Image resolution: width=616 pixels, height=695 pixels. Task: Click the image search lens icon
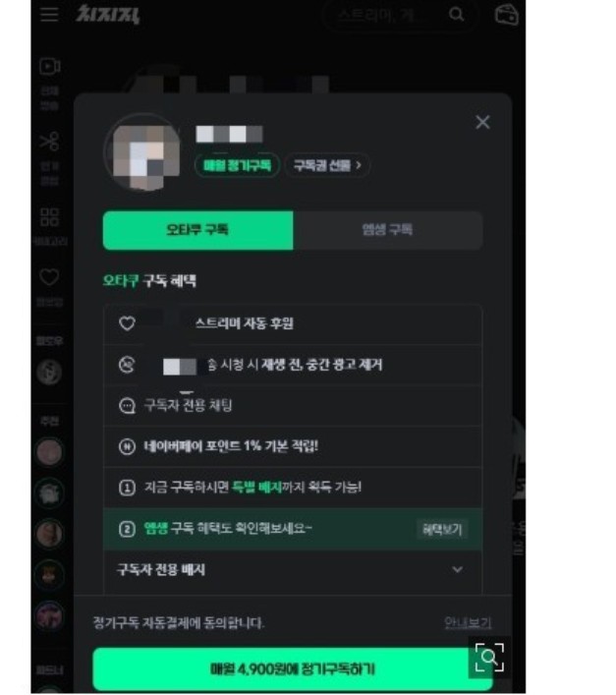coord(489,658)
